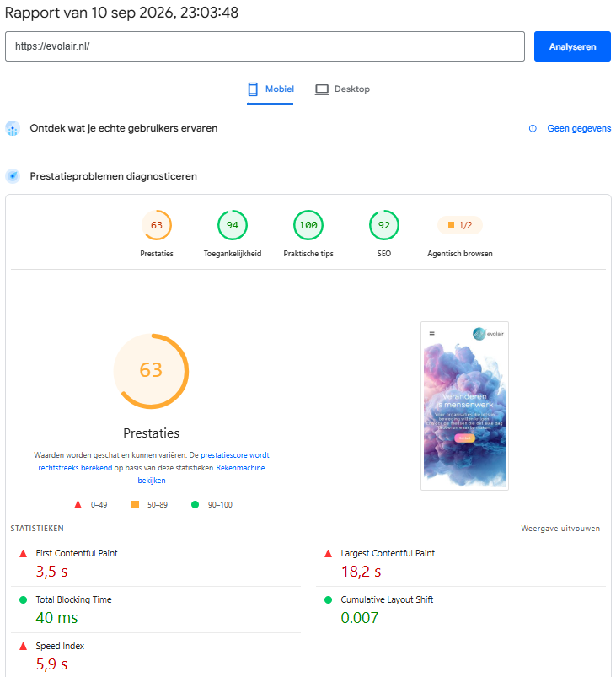Click the 0.007 value
The height and width of the screenshot is (677, 616).
point(359,618)
